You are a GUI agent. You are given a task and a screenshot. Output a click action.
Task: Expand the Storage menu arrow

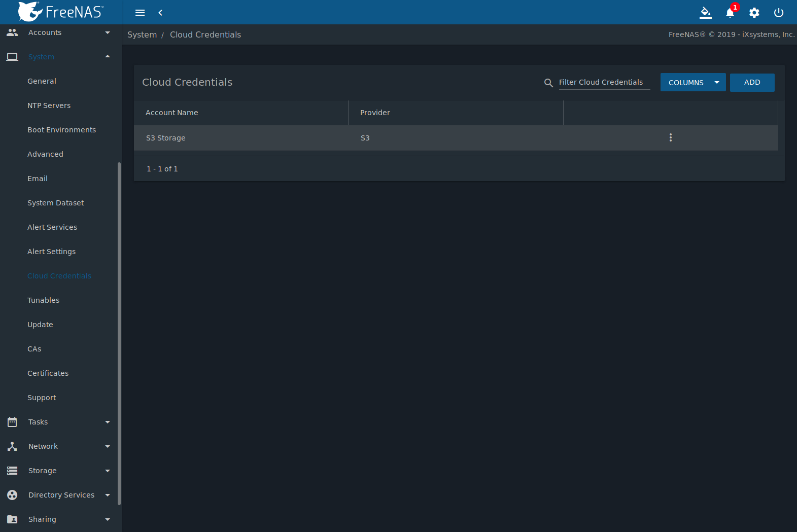coord(108,471)
